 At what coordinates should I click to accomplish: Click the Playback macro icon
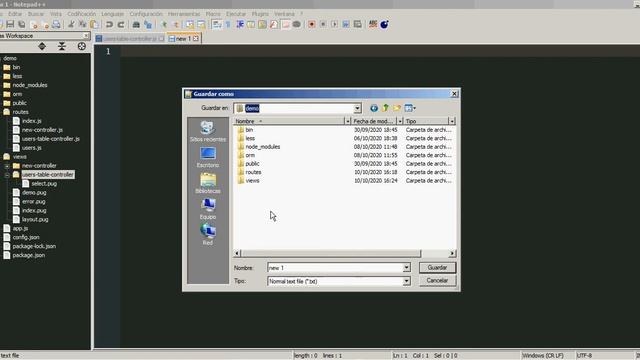[x=334, y=24]
